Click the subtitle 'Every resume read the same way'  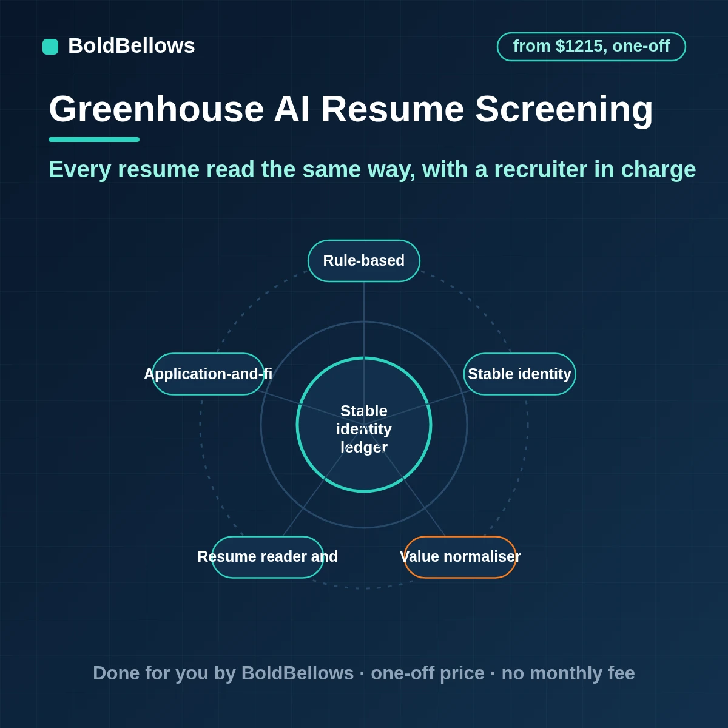(x=232, y=169)
